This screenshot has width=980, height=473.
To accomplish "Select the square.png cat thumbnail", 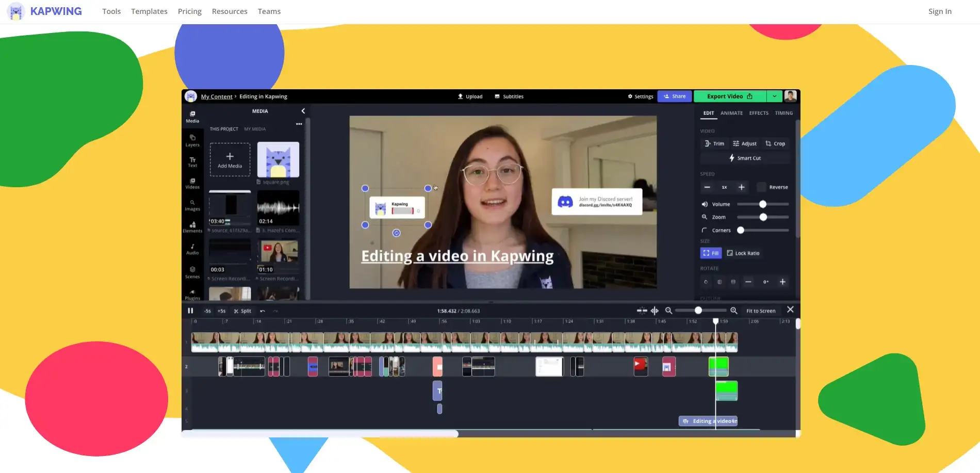I will [278, 160].
